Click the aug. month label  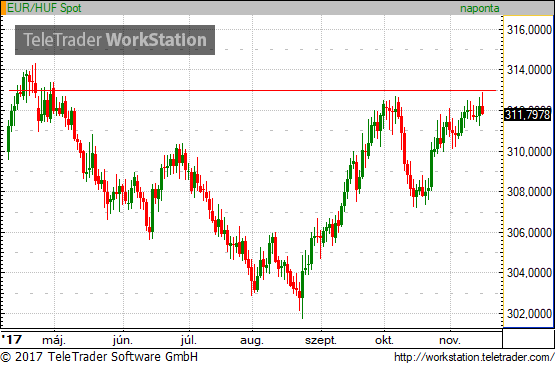pyautogui.click(x=252, y=341)
